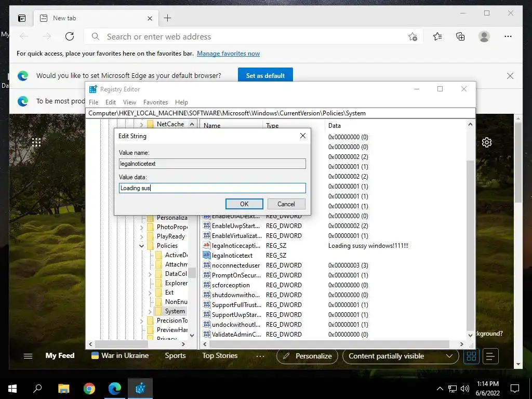Expand the NetCache tree node

tap(141, 125)
